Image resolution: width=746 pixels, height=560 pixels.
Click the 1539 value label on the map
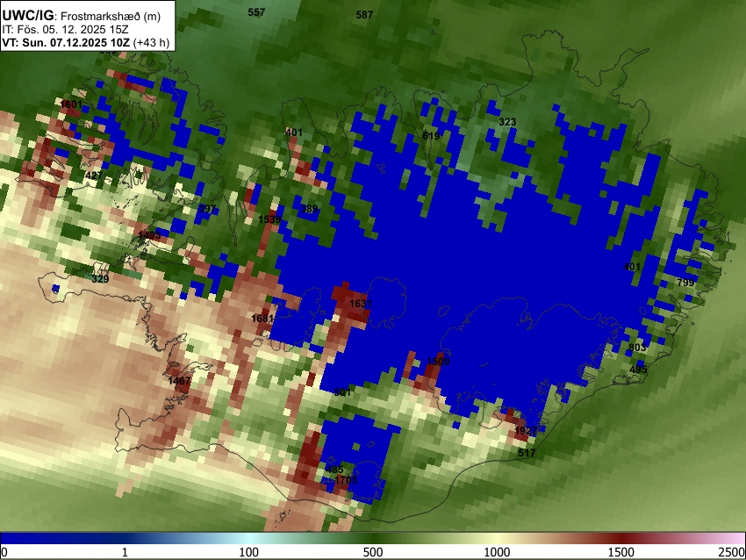269,219
